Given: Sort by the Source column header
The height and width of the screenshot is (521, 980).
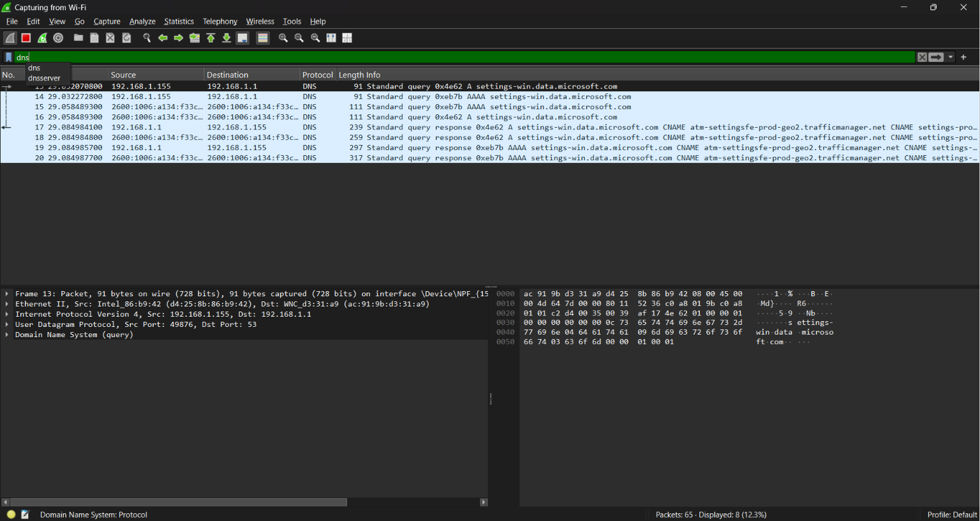Looking at the screenshot, I should 156,75.
